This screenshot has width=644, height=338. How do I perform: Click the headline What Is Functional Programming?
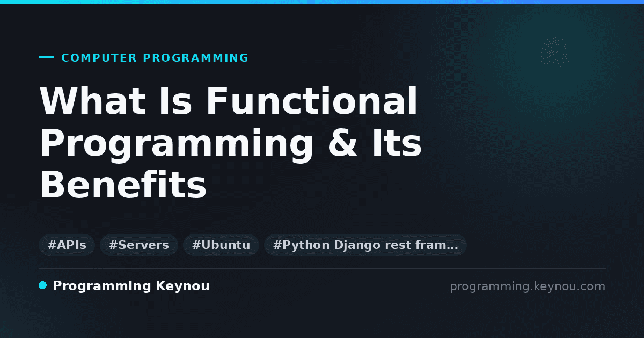click(x=231, y=143)
